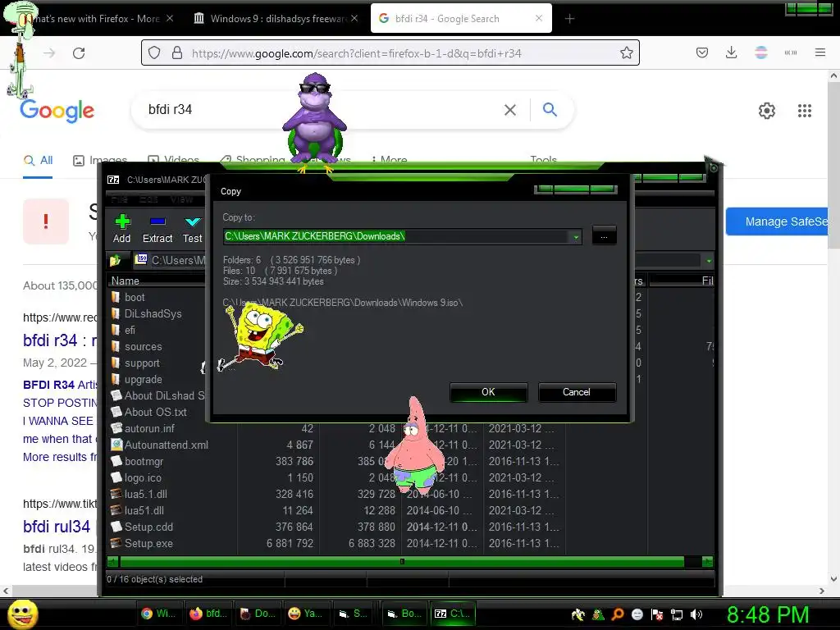Click the padlock site security icon
This screenshot has width=840, height=630.
177,52
